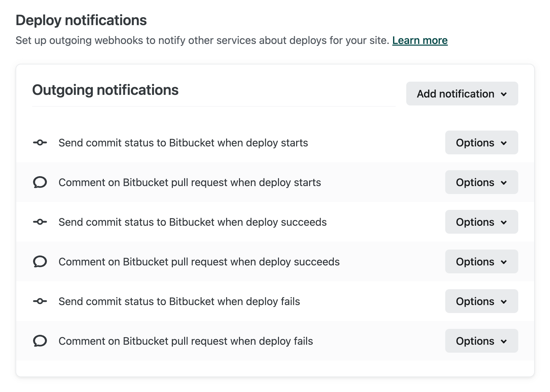The image size is (550, 392).
Task: Click comment bubble icon for deploy starts
Action: [40, 182]
